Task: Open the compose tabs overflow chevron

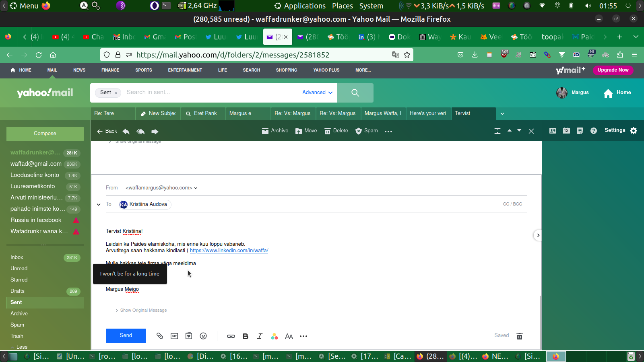Action: point(502,113)
